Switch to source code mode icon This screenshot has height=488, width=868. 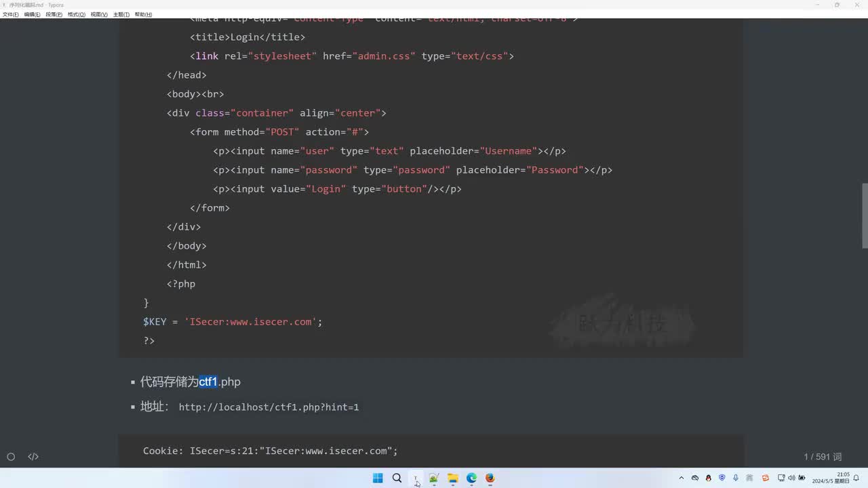[x=33, y=457]
